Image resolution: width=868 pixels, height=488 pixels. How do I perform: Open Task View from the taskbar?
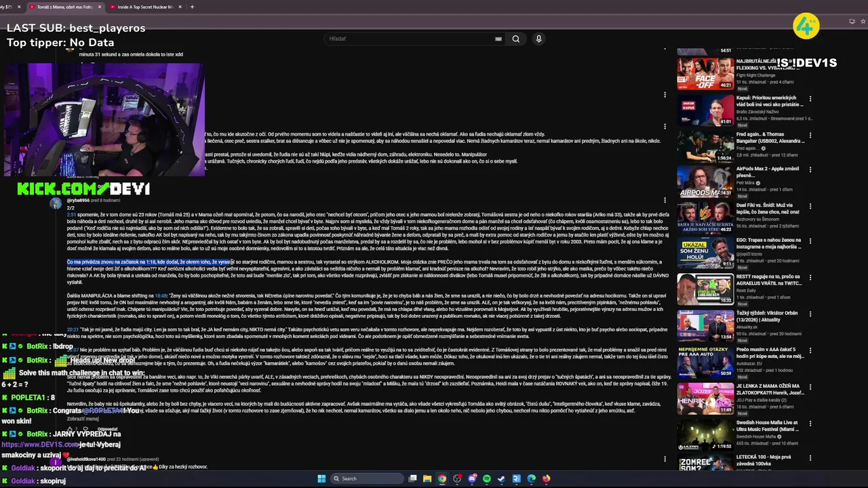point(412,479)
